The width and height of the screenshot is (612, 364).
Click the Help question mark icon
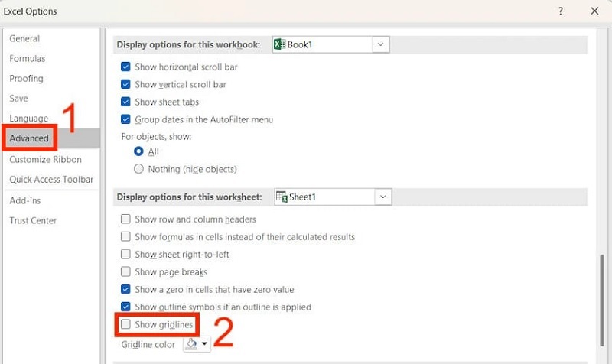(x=562, y=11)
